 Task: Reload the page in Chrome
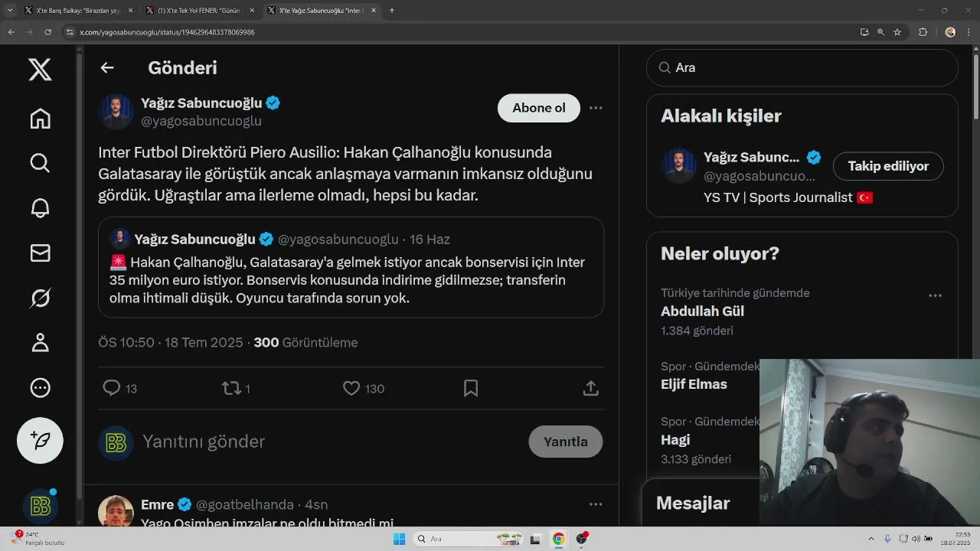click(48, 32)
